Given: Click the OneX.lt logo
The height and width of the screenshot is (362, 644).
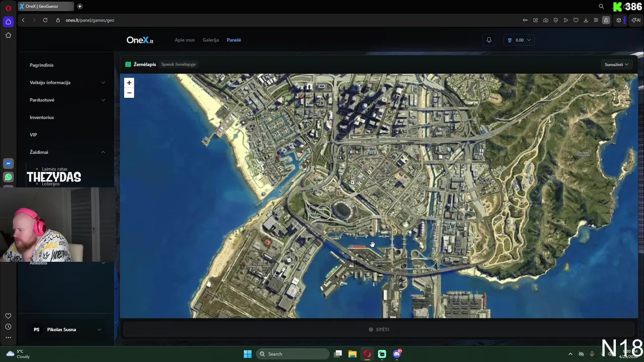Looking at the screenshot, I should (x=140, y=40).
